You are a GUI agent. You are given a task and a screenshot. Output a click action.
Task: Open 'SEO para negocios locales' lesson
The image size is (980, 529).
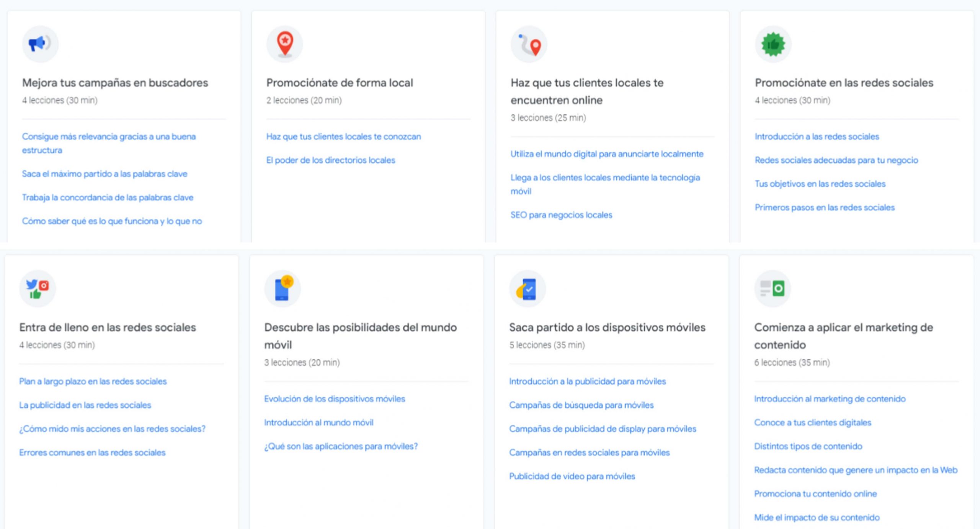tap(561, 215)
